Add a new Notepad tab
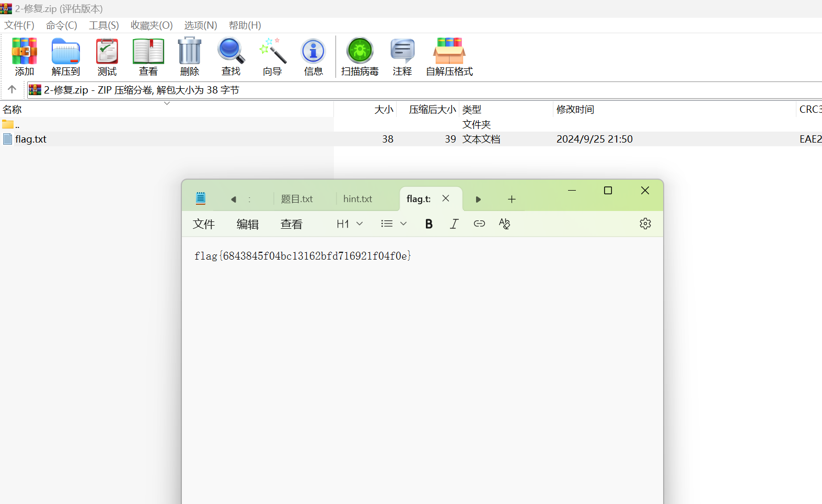The width and height of the screenshot is (822, 504). click(512, 199)
